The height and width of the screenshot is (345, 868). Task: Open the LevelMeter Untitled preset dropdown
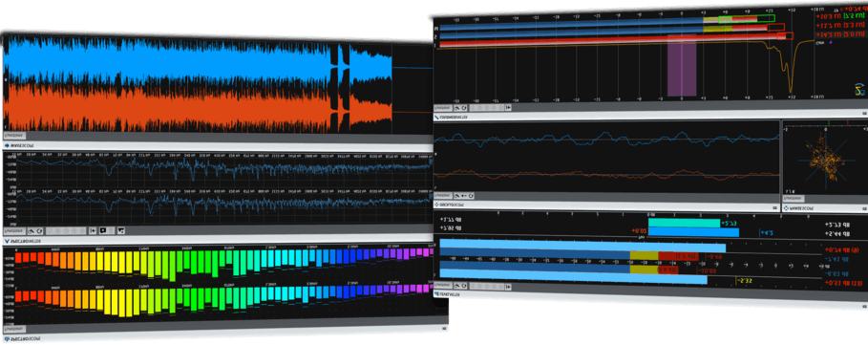click(x=443, y=286)
